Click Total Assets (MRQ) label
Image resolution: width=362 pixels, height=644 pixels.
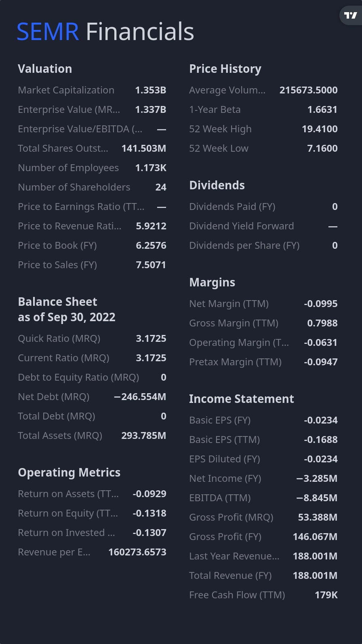click(x=60, y=436)
